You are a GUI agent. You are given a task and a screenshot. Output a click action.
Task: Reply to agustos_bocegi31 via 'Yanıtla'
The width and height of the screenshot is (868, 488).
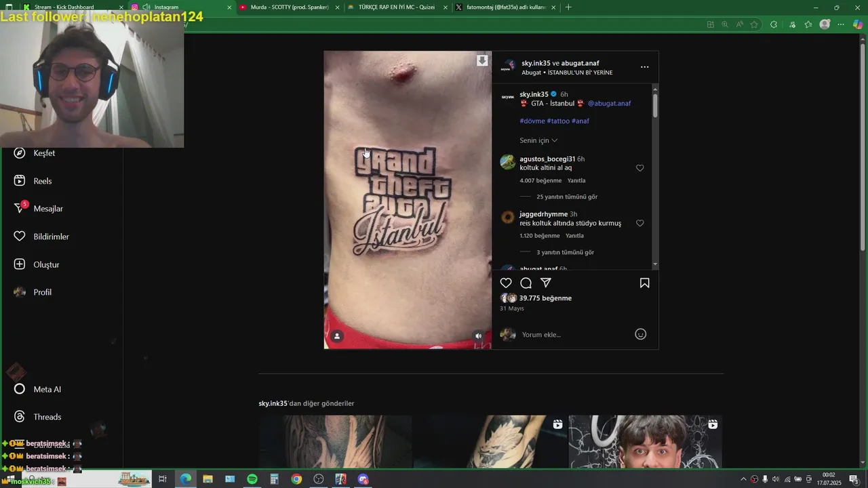[x=576, y=180]
